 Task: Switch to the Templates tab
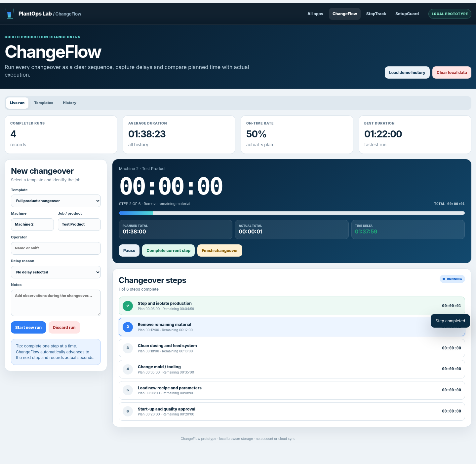pos(44,103)
